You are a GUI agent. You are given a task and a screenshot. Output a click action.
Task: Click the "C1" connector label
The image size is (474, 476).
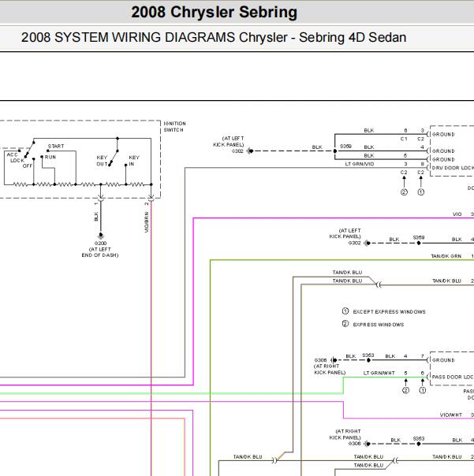[x=404, y=139]
